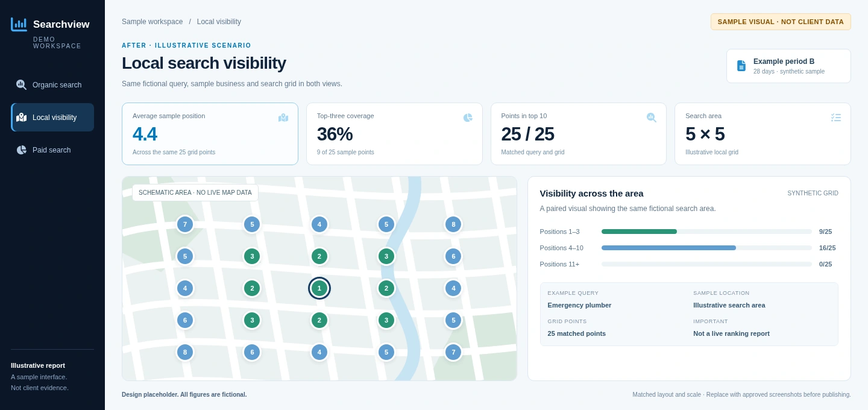Click the Local visibility map-pin icon
The image size is (868, 410).
tap(21, 118)
